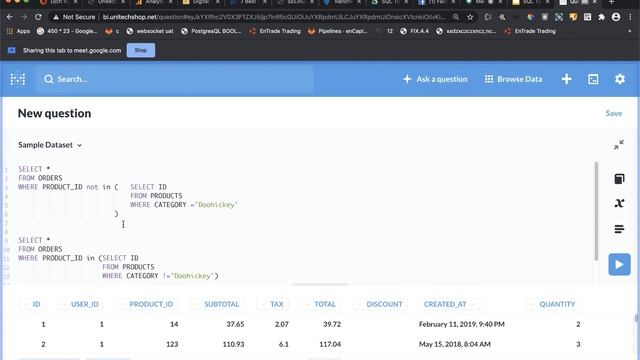Stop sharing the tab to meet.google.com
640x360 pixels.
point(140,50)
